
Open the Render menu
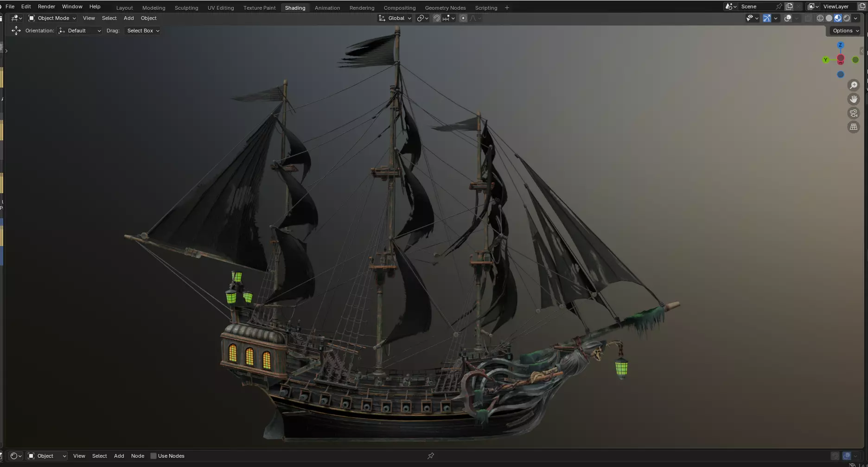point(46,6)
